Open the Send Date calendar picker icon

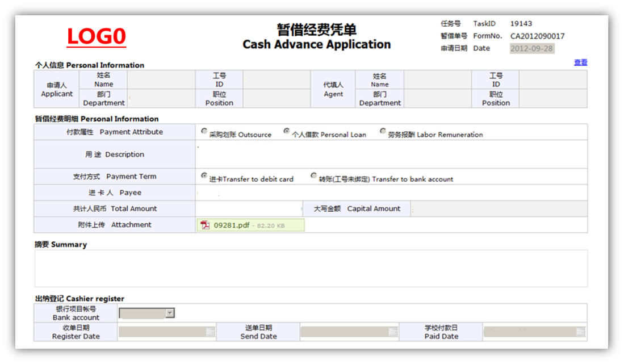coord(393,332)
